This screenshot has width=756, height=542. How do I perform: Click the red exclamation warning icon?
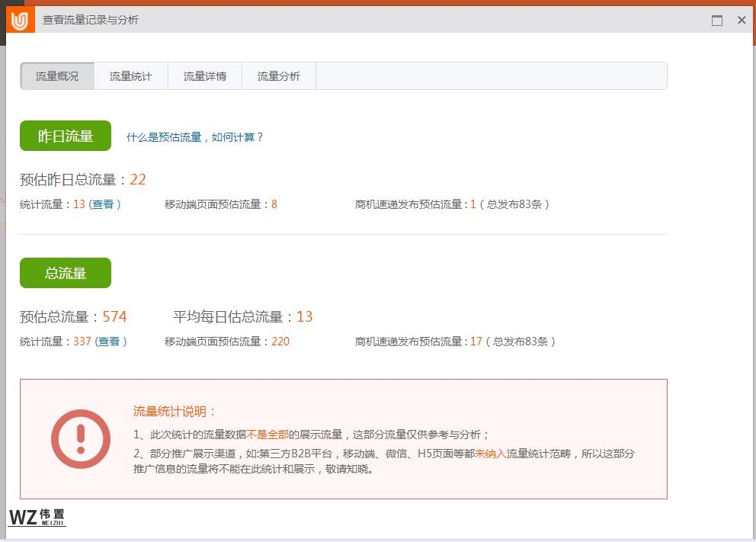(81, 439)
